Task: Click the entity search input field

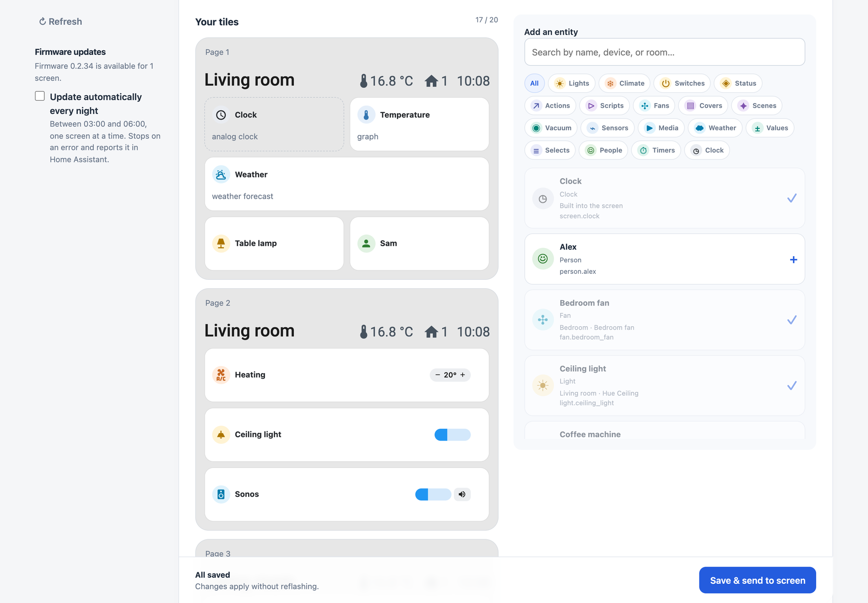Action: [x=664, y=52]
